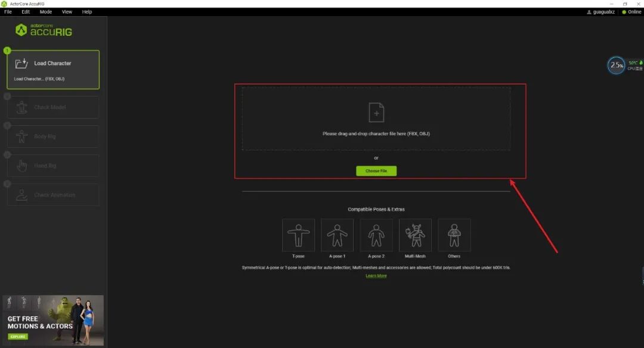Screen dimensions: 644x348
Task: Click the ActorCore AccuRIG title bar icon
Action: click(x=4, y=4)
